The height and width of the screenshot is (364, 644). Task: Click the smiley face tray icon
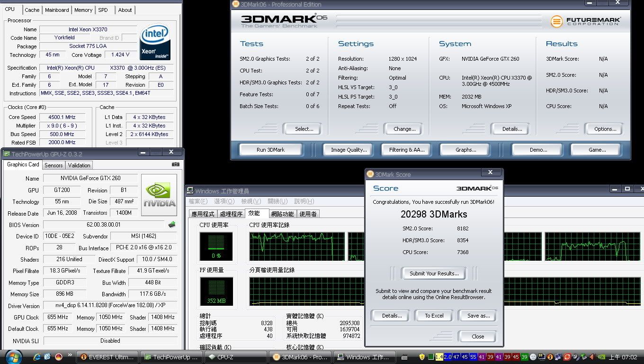533,357
